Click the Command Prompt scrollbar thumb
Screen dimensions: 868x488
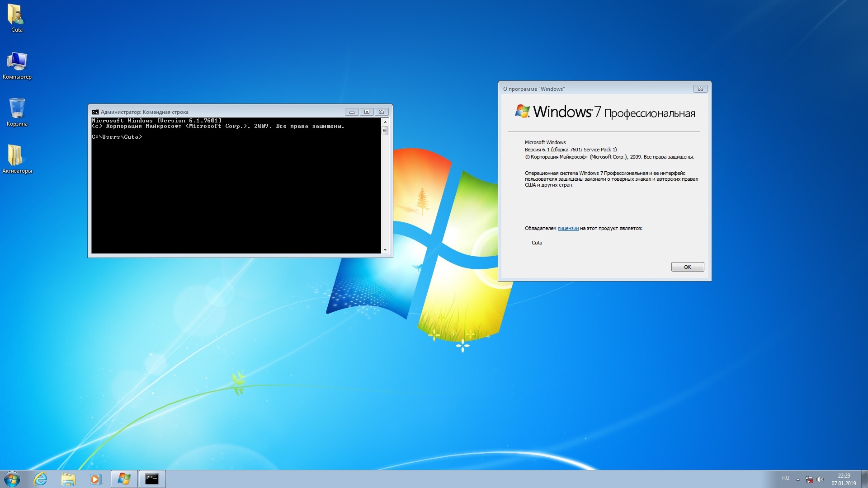[x=385, y=131]
